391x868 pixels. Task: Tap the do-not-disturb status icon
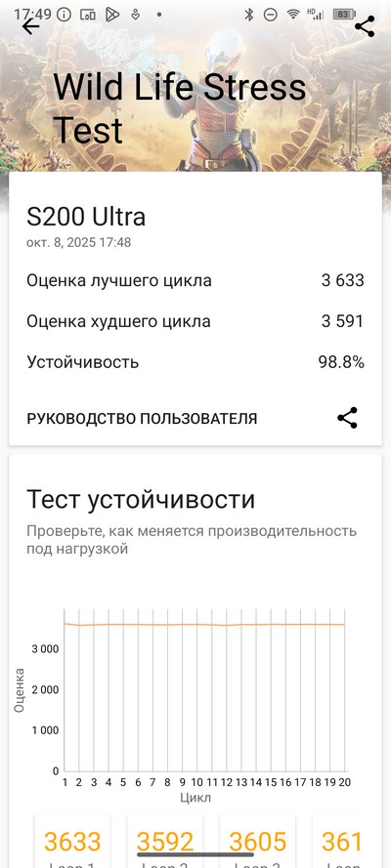[270, 15]
